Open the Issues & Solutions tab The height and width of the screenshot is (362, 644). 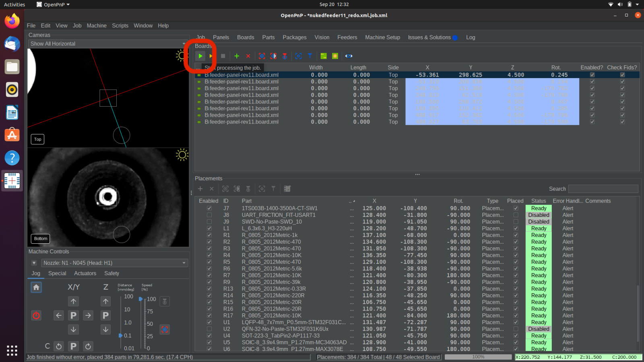(x=433, y=37)
